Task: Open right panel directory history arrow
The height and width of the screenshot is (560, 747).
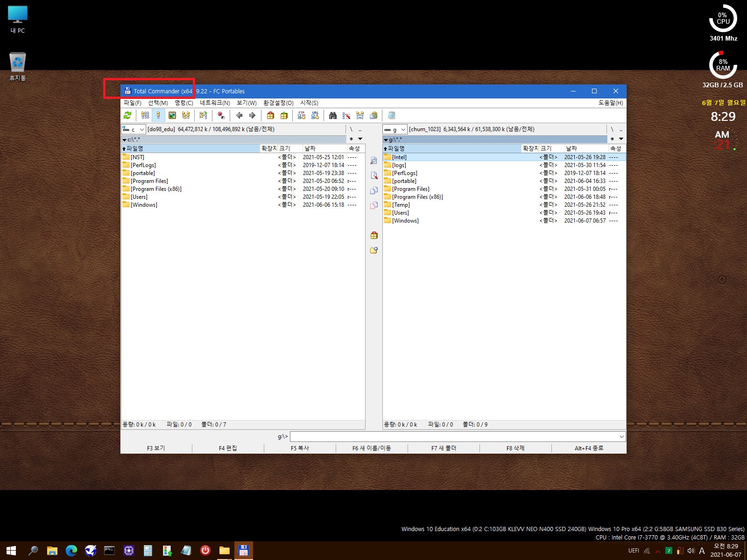Action: [x=621, y=139]
